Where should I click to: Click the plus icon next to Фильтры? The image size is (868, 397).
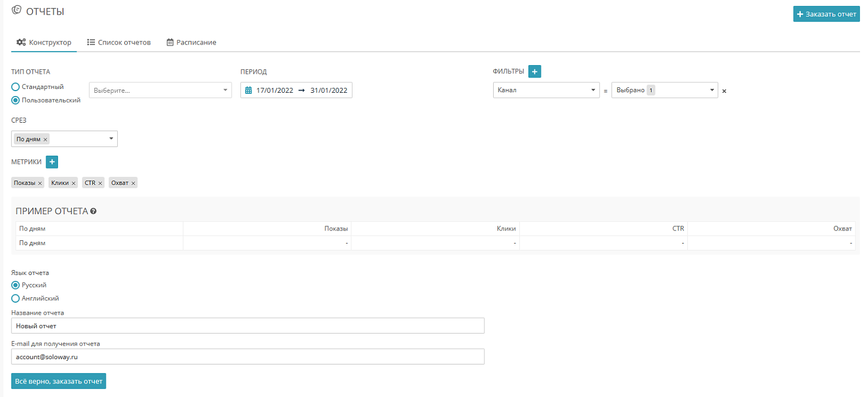534,72
